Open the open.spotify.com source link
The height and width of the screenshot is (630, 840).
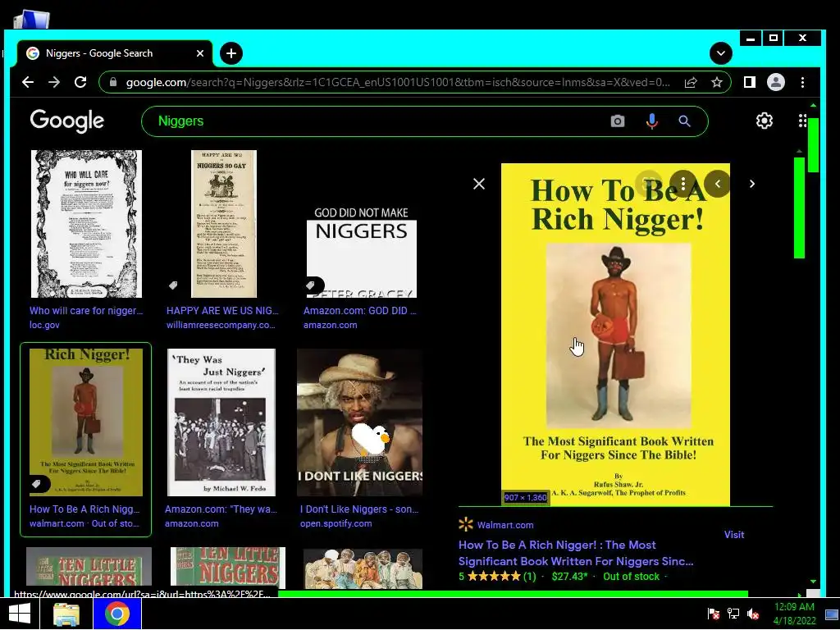point(336,523)
